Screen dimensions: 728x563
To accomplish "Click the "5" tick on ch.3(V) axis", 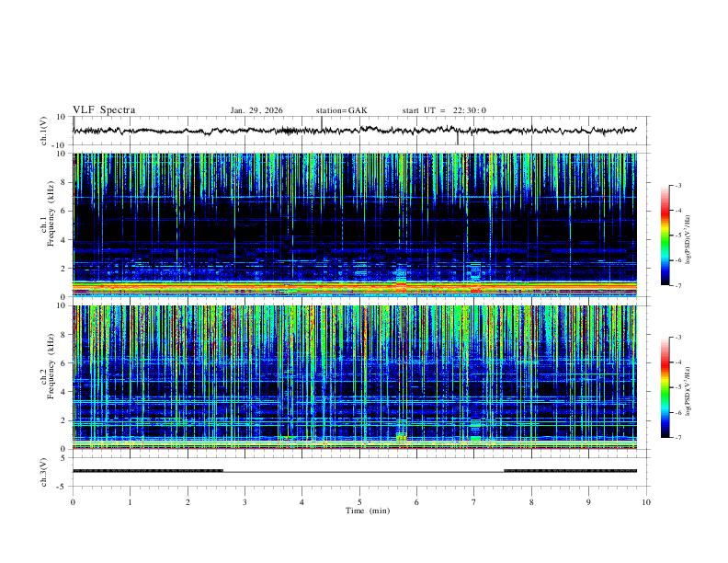I will click(64, 458).
